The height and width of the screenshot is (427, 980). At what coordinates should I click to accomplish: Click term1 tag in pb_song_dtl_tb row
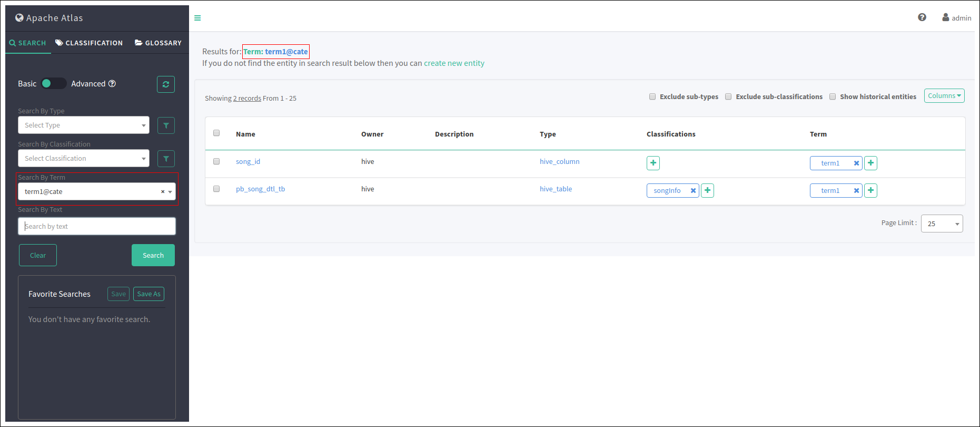(x=830, y=191)
